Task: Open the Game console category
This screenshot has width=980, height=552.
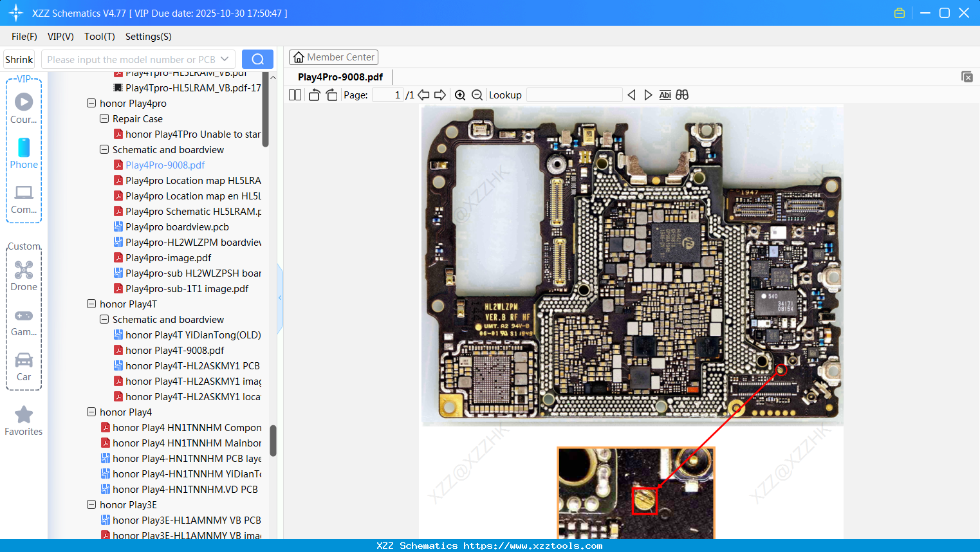Action: pyautogui.click(x=24, y=323)
